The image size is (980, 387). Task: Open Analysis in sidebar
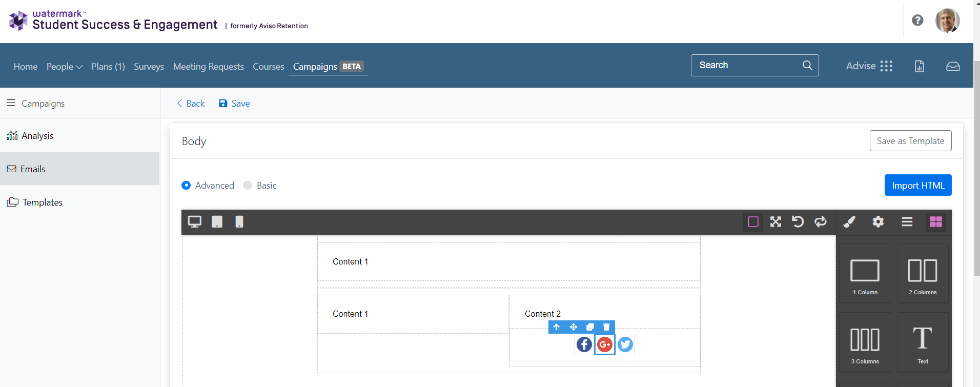pyautogui.click(x=79, y=135)
